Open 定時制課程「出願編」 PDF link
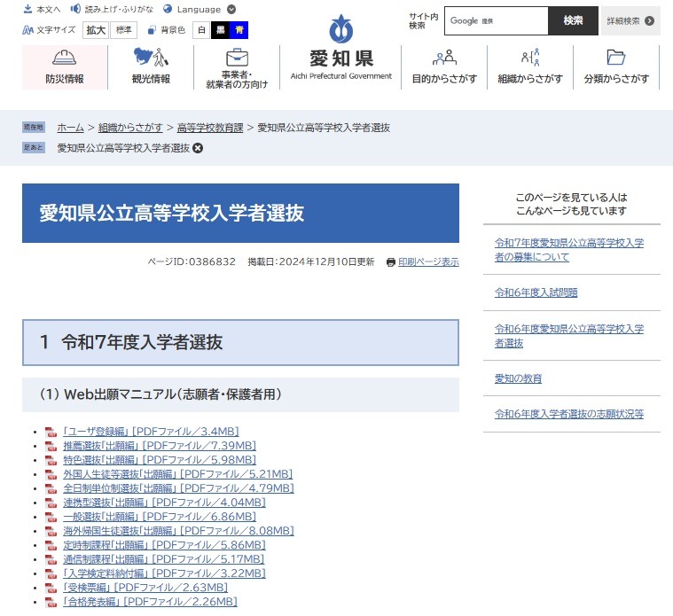The height and width of the screenshot is (616, 673). (x=164, y=545)
